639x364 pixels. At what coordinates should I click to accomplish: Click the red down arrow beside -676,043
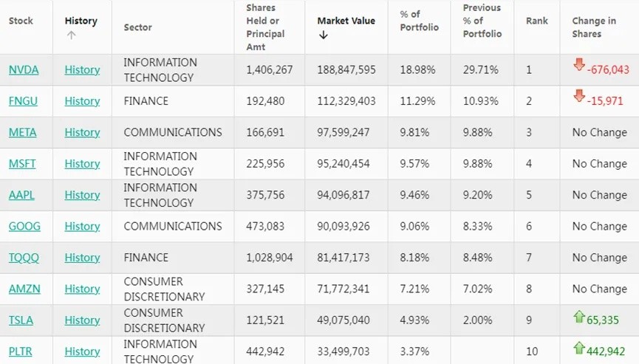coord(579,64)
